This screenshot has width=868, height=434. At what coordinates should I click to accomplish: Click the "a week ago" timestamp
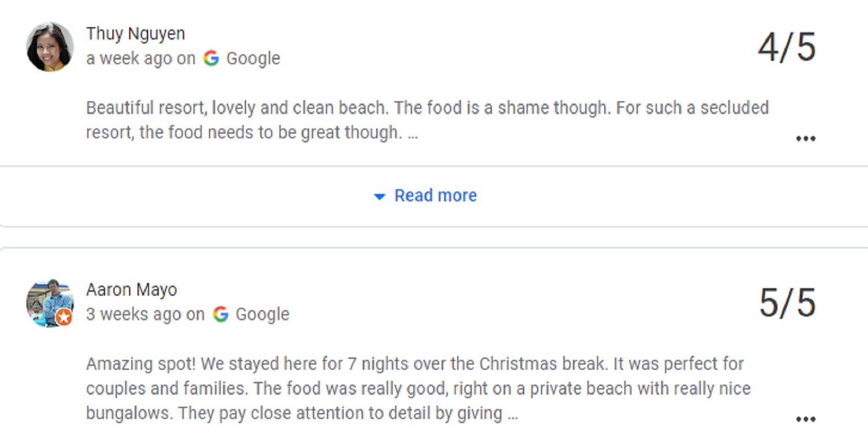[x=129, y=58]
